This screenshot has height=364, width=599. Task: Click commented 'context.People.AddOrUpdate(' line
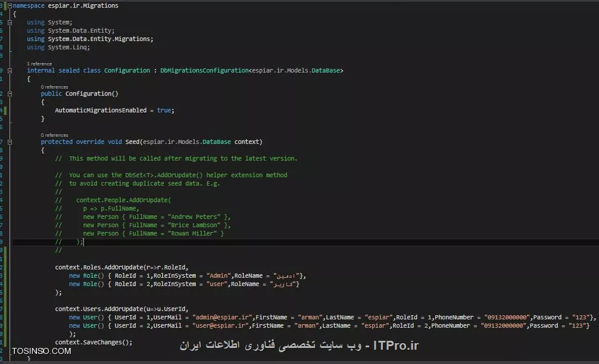[x=123, y=200]
